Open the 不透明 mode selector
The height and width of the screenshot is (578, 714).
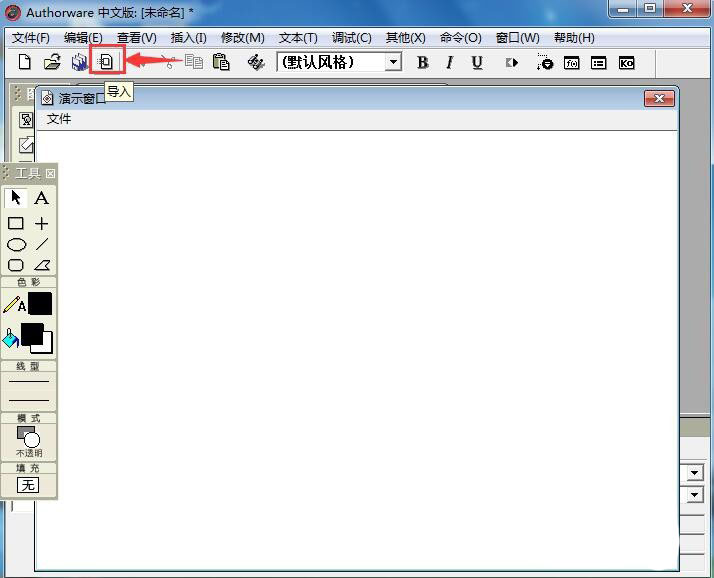click(28, 438)
